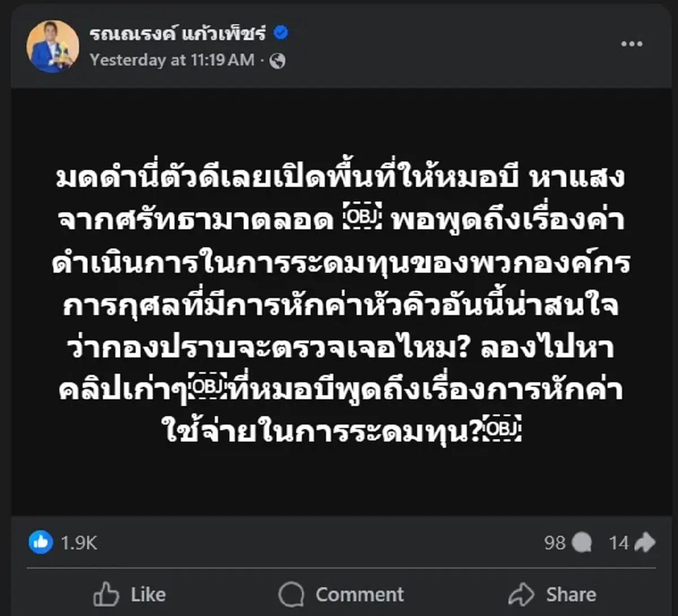The height and width of the screenshot is (616, 678).
Task: Click the comment bubble icon next to 98
Action: point(581,543)
